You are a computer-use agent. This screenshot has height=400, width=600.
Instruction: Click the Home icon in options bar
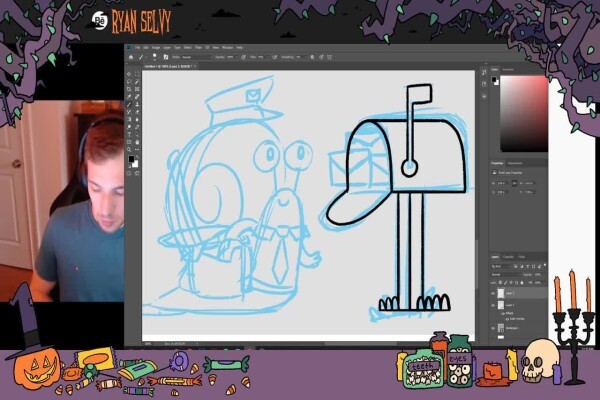pyautogui.click(x=131, y=57)
